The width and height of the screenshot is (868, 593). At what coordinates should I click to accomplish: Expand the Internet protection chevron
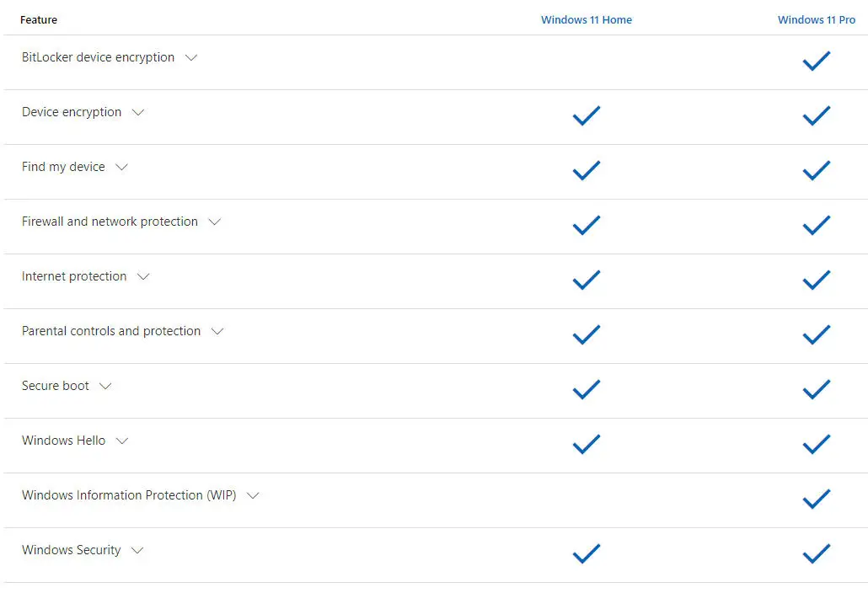(x=143, y=276)
